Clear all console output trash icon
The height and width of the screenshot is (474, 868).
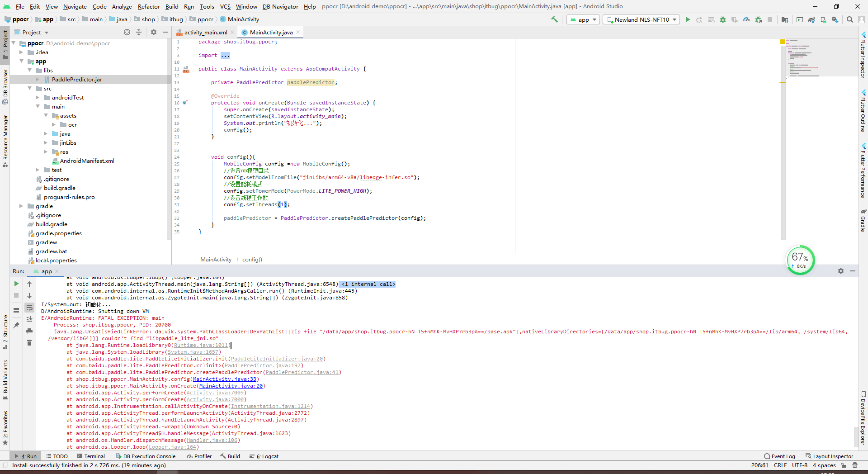(x=29, y=343)
